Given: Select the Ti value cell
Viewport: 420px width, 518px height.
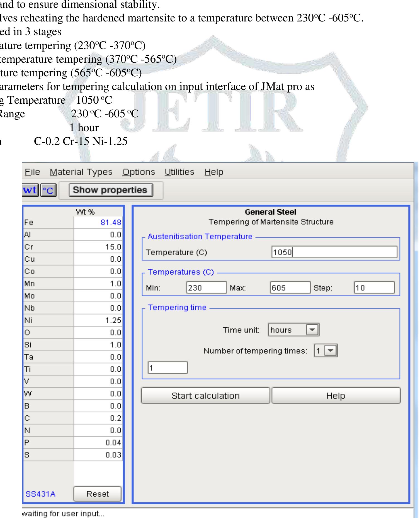Looking at the screenshot, I should (98, 369).
